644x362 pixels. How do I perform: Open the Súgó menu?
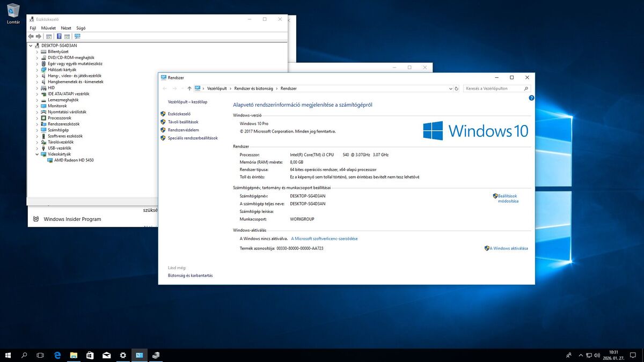81,28
